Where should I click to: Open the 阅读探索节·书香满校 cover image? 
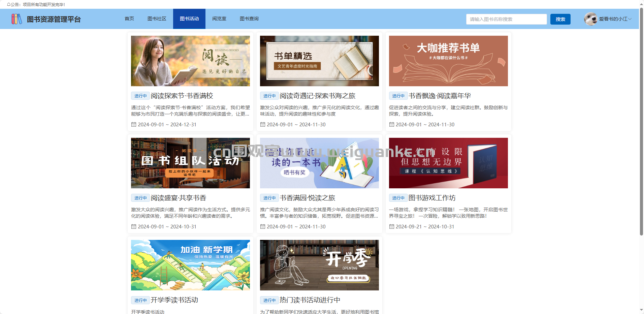coord(190,61)
